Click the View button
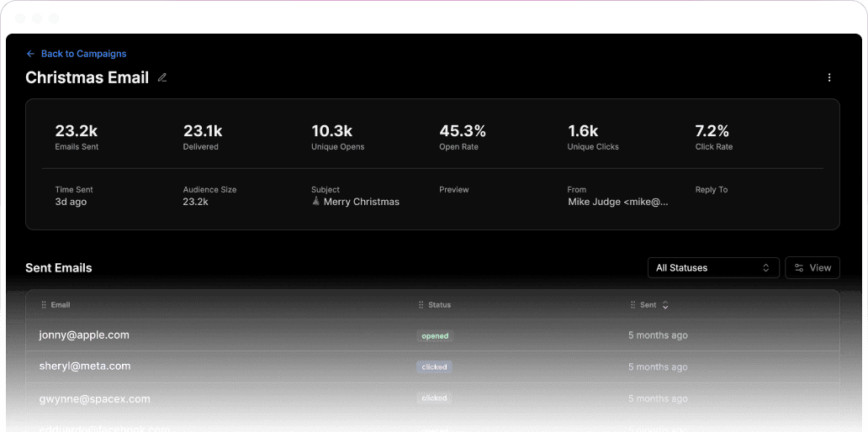The width and height of the screenshot is (868, 432). click(812, 268)
